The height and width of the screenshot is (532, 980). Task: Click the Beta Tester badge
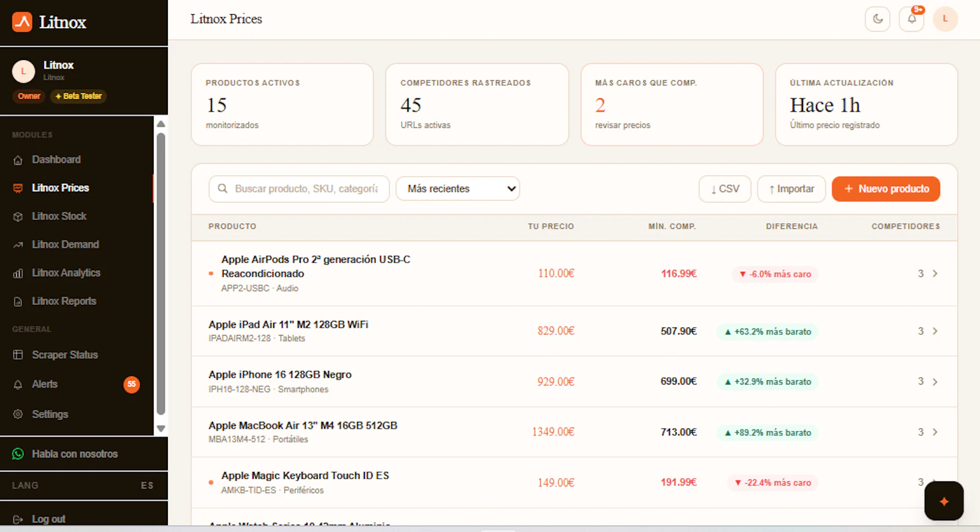[x=78, y=96]
